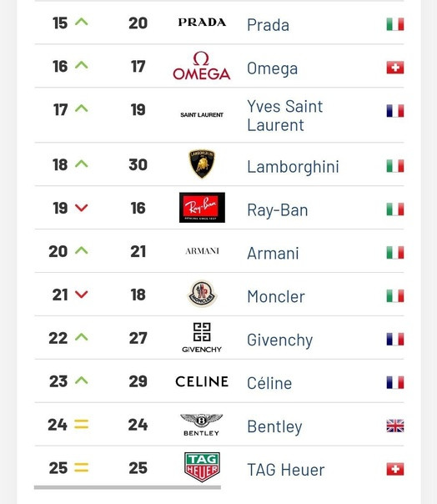
Task: Click the Givenchy 4G logo
Action: [202, 338]
